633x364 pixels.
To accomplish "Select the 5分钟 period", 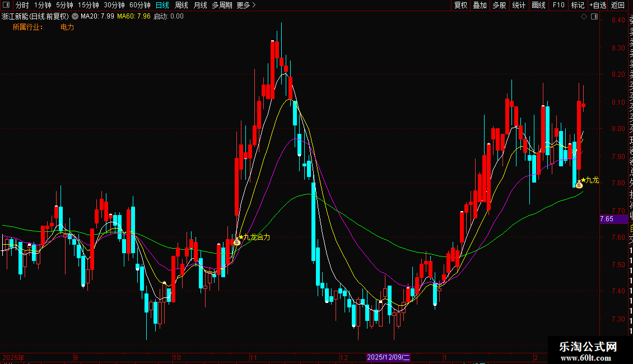I will (64, 5).
